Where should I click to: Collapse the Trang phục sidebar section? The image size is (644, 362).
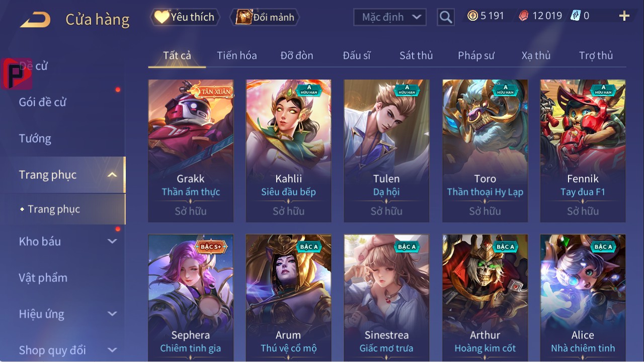[x=112, y=175]
